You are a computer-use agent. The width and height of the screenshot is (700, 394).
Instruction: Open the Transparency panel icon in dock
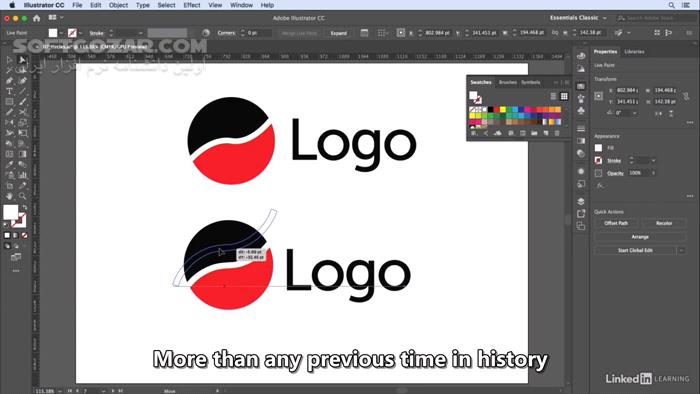[581, 153]
